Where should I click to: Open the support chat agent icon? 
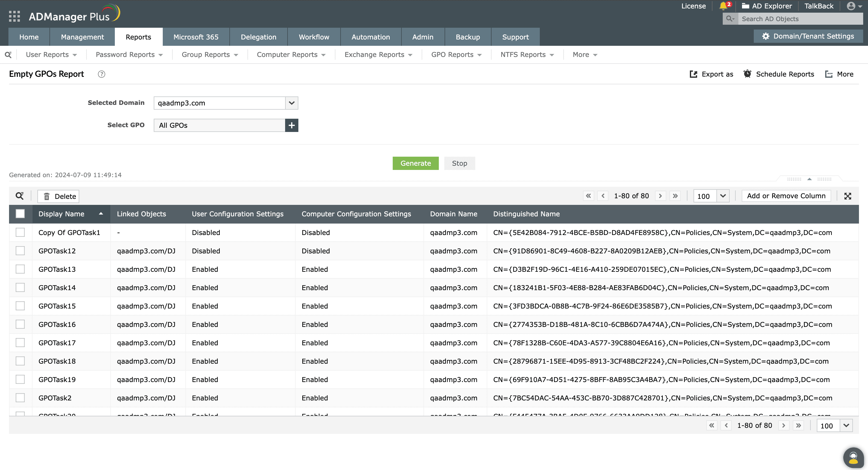(853, 458)
